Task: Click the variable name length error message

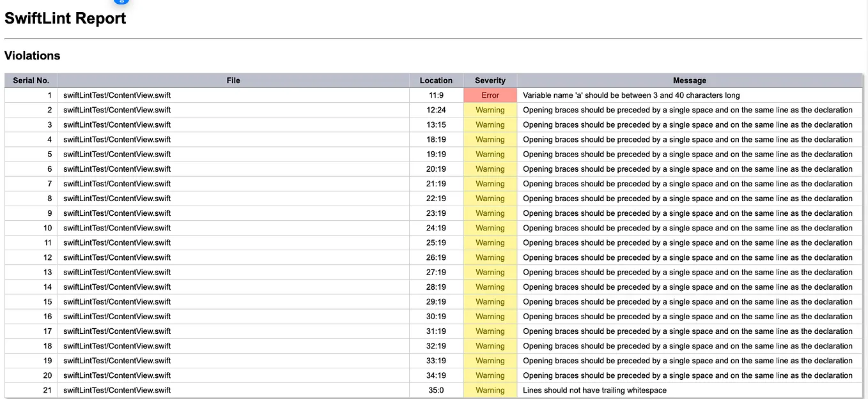Action: [632, 95]
